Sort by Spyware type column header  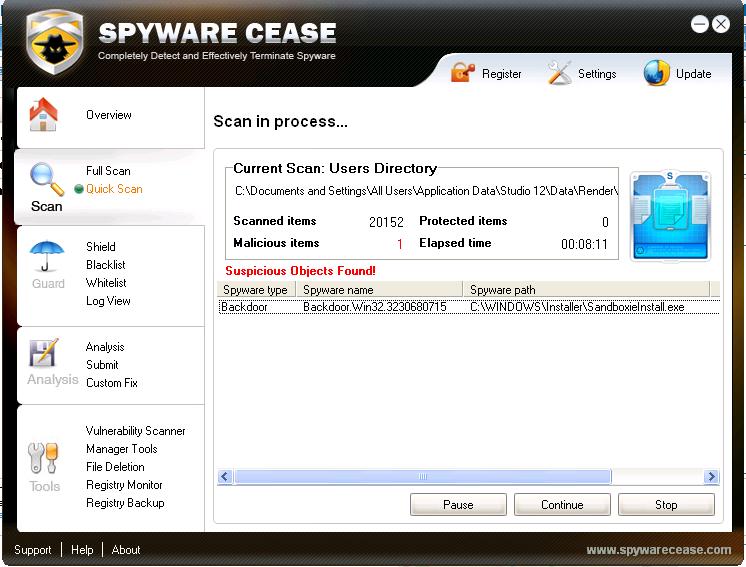pyautogui.click(x=256, y=290)
